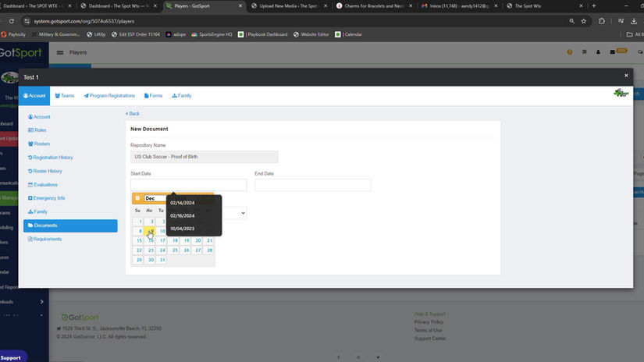Switch to the Account tab
Image resolution: width=644 pixels, height=362 pixels.
34,96
